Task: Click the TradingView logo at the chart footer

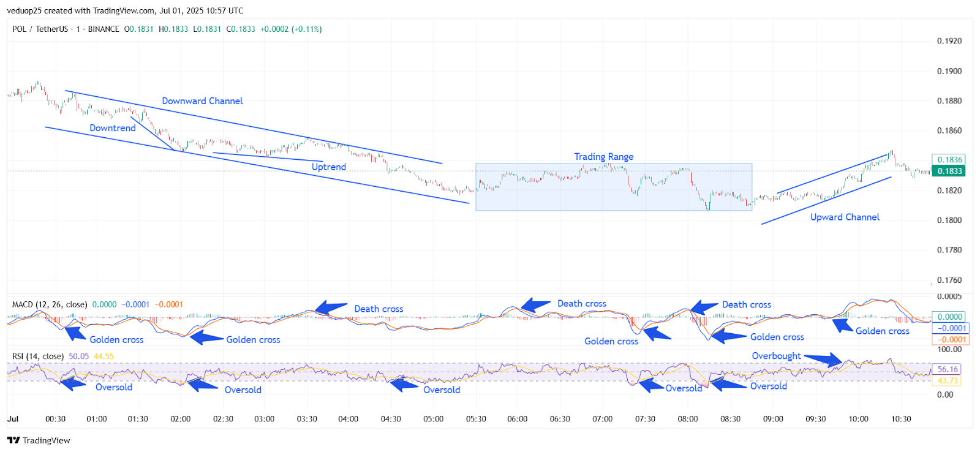Action: coord(39,440)
